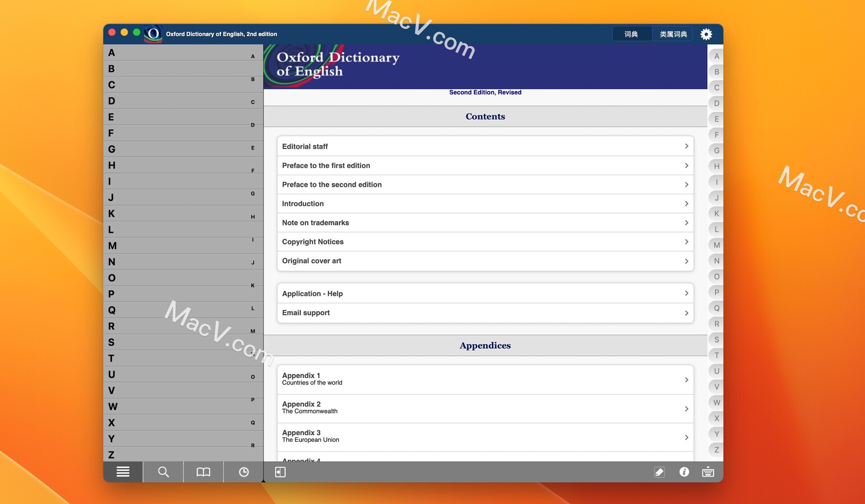The height and width of the screenshot is (504, 865).
Task: Click chevron on Appendix 3 row
Action: pyautogui.click(x=686, y=437)
